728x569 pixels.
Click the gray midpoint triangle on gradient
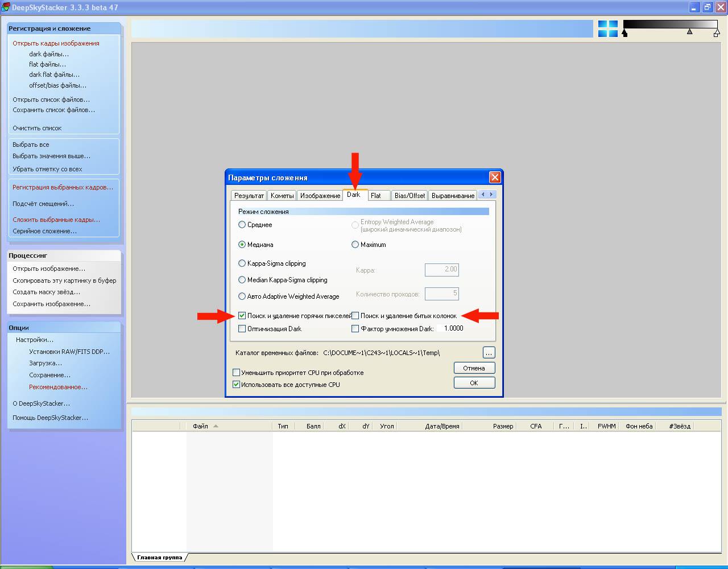tap(689, 32)
